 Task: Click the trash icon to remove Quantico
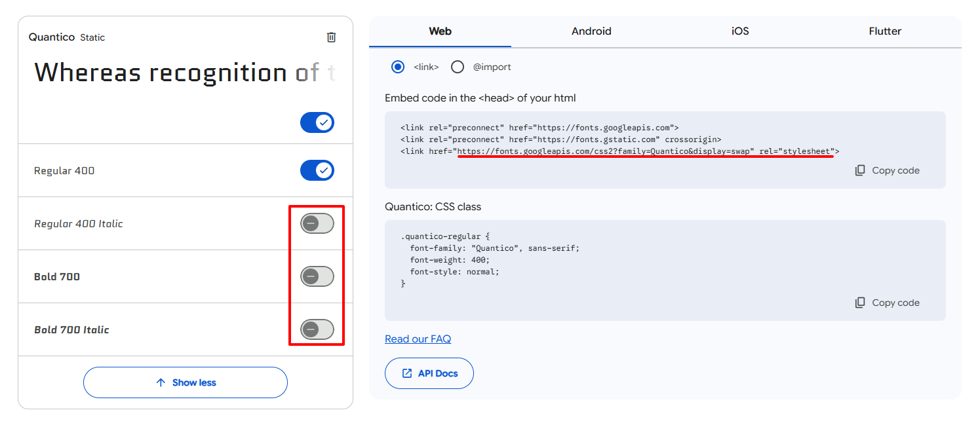click(x=331, y=37)
